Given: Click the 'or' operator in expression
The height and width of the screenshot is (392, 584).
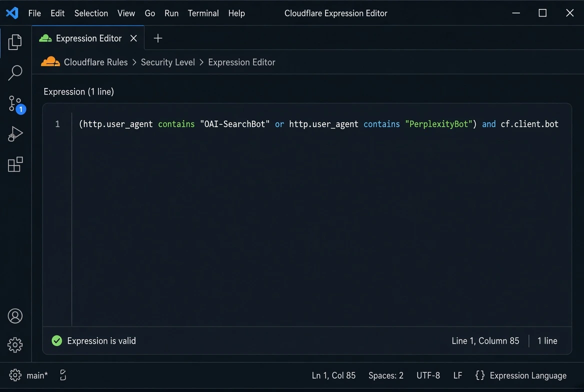Looking at the screenshot, I should (x=279, y=124).
